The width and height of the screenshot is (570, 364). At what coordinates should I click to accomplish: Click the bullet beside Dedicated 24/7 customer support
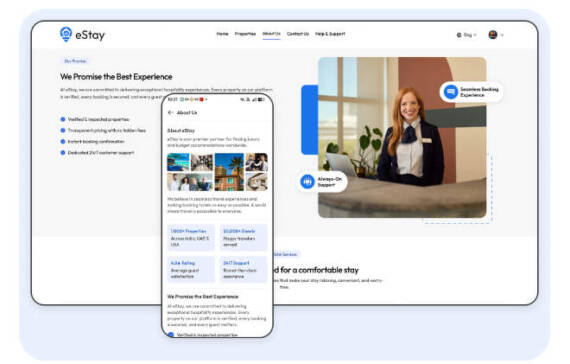63,153
